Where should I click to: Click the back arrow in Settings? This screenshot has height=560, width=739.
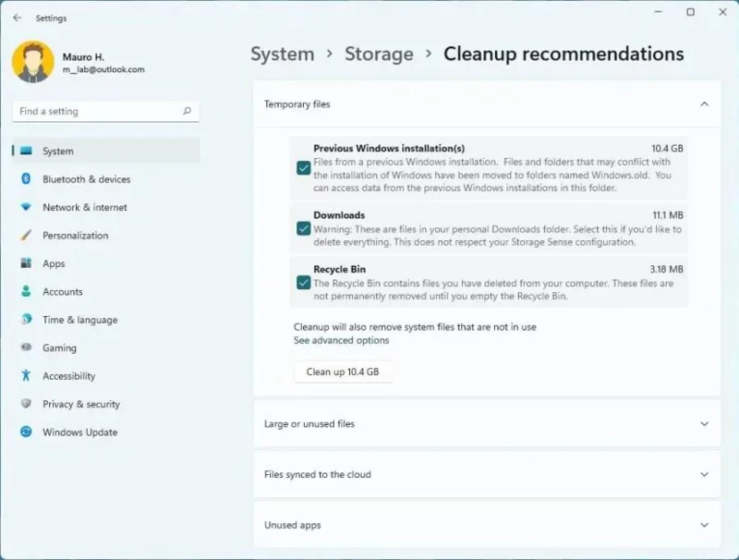click(18, 18)
